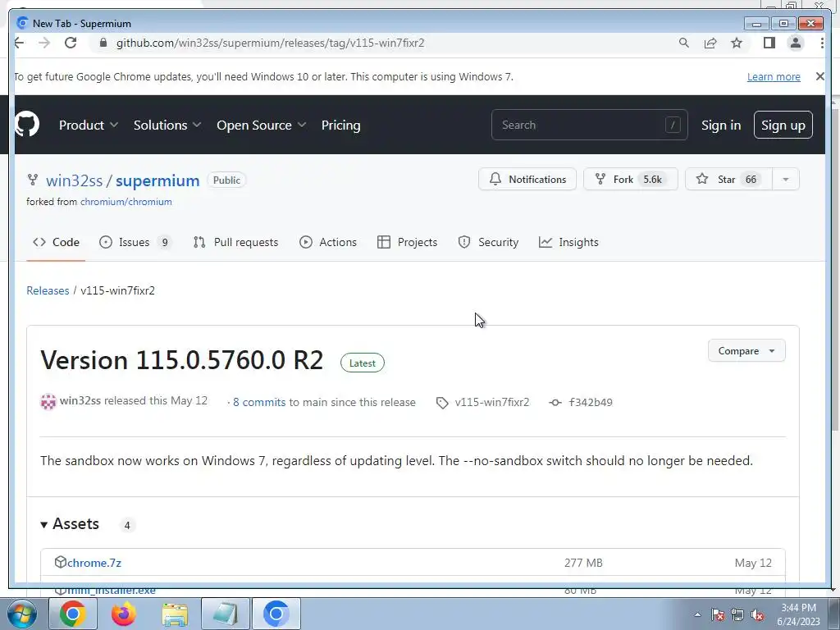Image resolution: width=840 pixels, height=630 pixels.
Task: Expand the Product menu
Action: pos(89,125)
